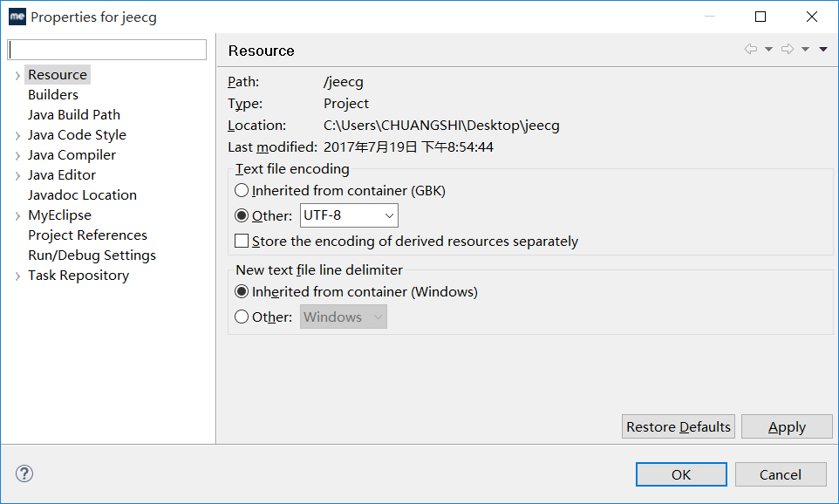This screenshot has width=839, height=504.
Task: Click the Cancel button
Action: coord(781,474)
